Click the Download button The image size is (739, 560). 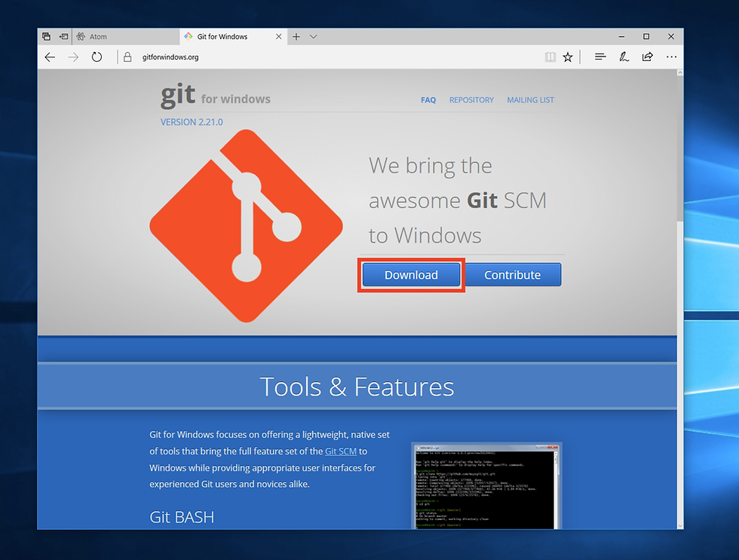[411, 274]
